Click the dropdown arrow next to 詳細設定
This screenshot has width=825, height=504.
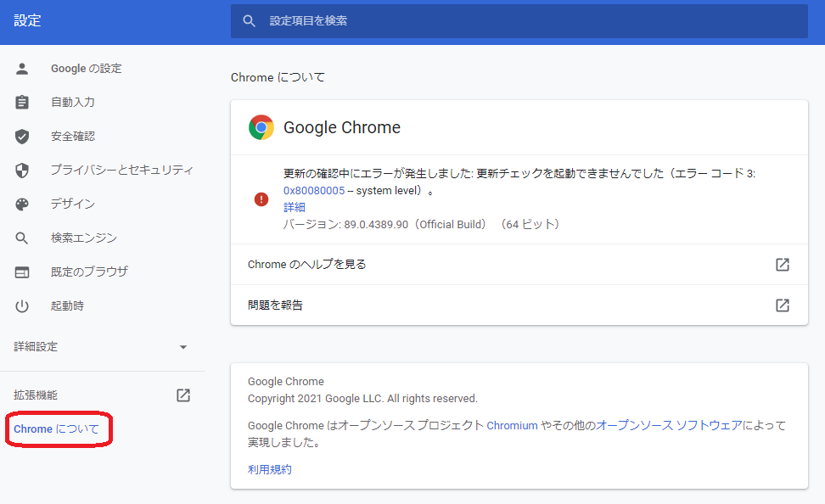point(183,347)
